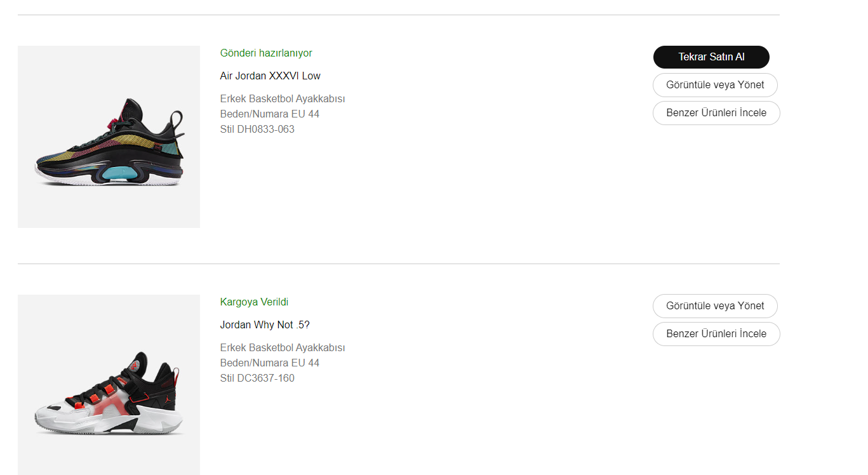Viewport: 868px width, 475px height.
Task: Click the Air Jordan XXXVI Low product title
Action: coord(270,76)
